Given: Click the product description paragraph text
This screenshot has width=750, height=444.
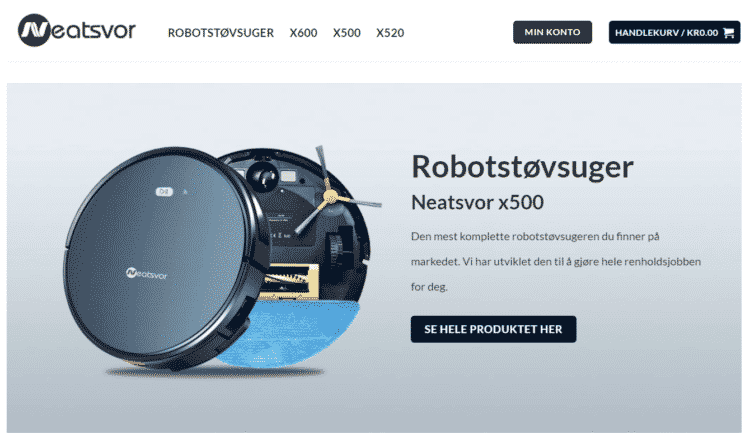Looking at the screenshot, I should click(556, 262).
